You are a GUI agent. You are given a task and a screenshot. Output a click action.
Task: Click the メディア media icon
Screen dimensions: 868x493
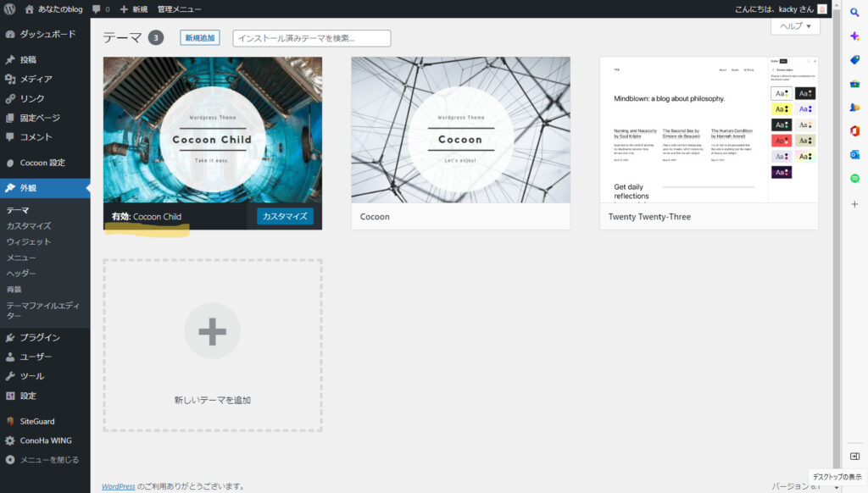(x=10, y=79)
